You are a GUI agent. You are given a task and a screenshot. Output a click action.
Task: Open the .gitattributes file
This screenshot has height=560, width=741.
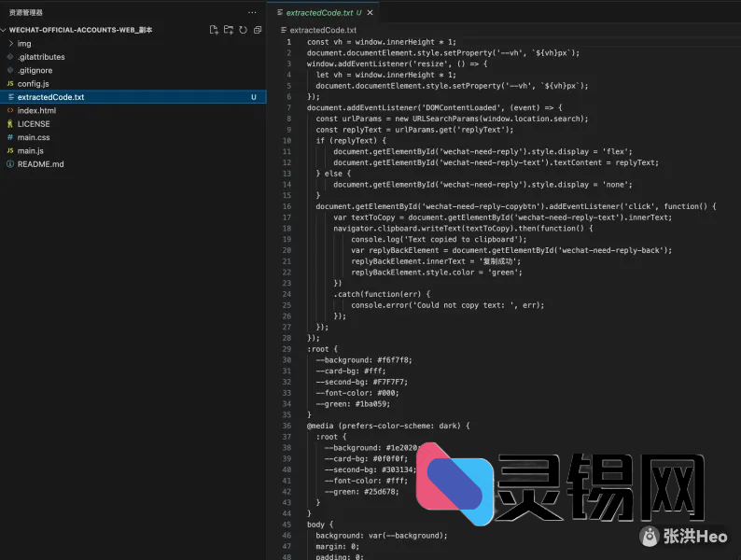(41, 57)
